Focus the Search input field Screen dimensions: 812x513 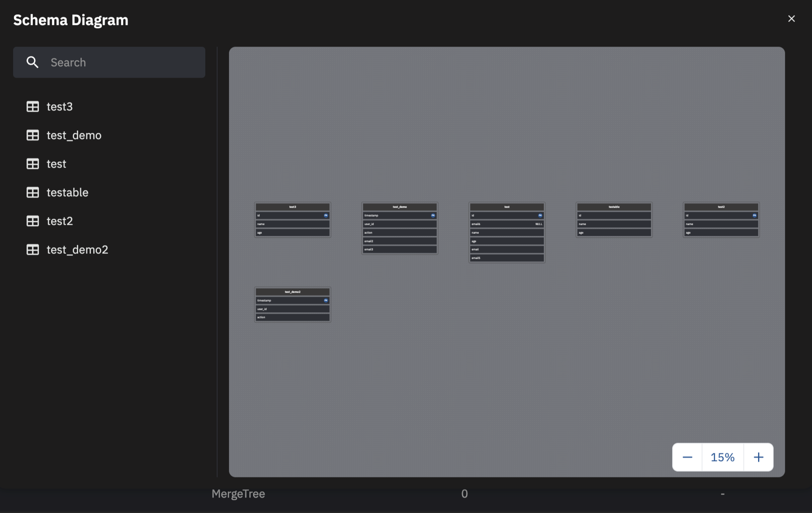point(123,62)
